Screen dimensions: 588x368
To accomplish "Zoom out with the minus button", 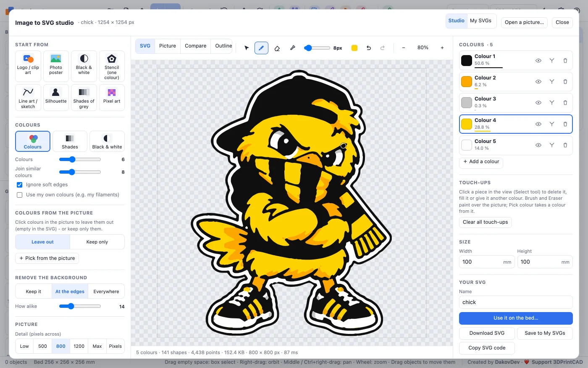I will (404, 48).
